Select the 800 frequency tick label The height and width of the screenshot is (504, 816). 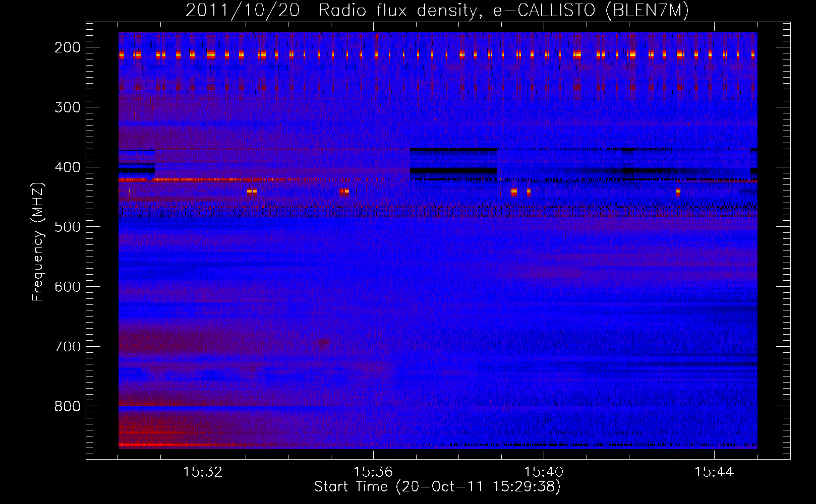click(x=67, y=406)
